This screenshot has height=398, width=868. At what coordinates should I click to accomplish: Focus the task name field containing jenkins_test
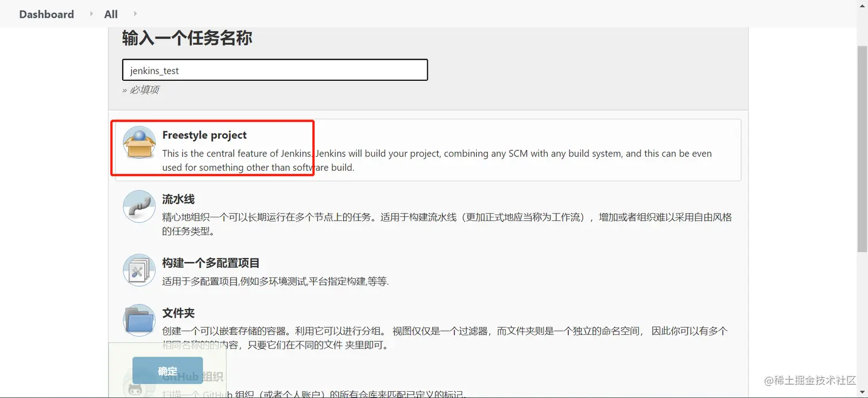point(275,70)
